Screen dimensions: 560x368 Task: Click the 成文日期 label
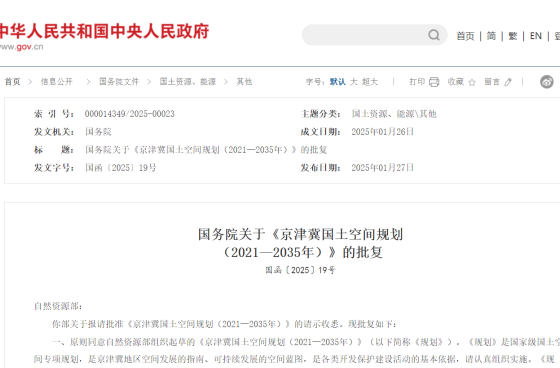tap(320, 132)
